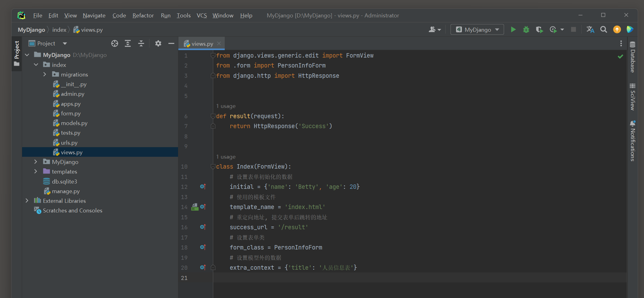Click green inspection checkmark in editor
The image size is (644, 298).
[x=620, y=56]
